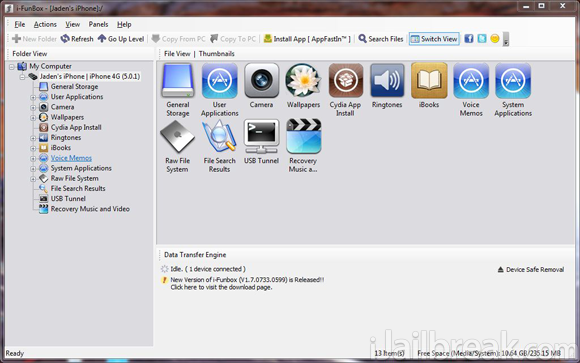
Task: Open the View menu
Action: point(72,24)
